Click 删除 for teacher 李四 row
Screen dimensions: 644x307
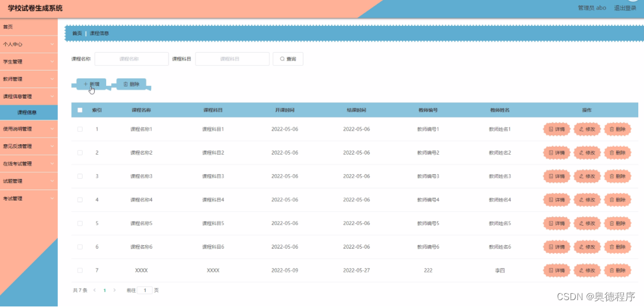[617, 270]
